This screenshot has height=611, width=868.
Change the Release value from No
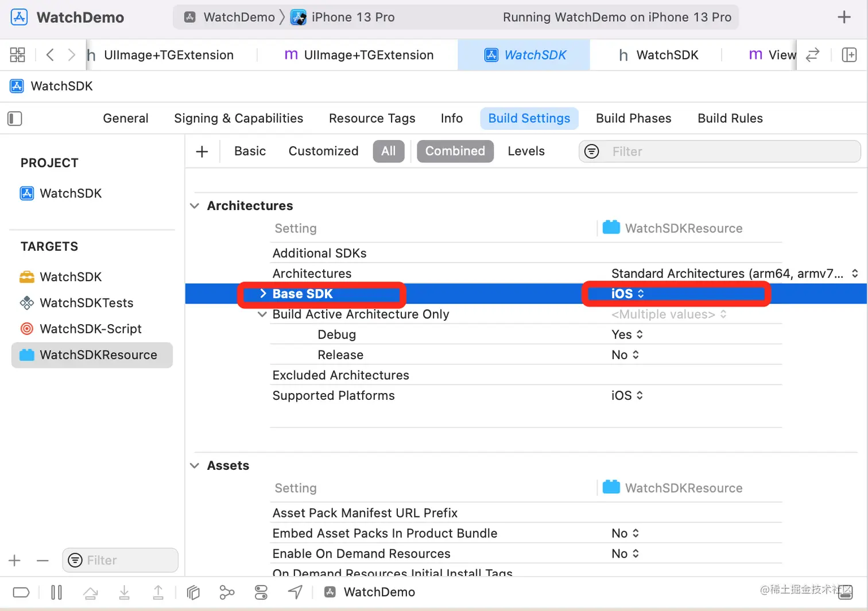pyautogui.click(x=625, y=355)
